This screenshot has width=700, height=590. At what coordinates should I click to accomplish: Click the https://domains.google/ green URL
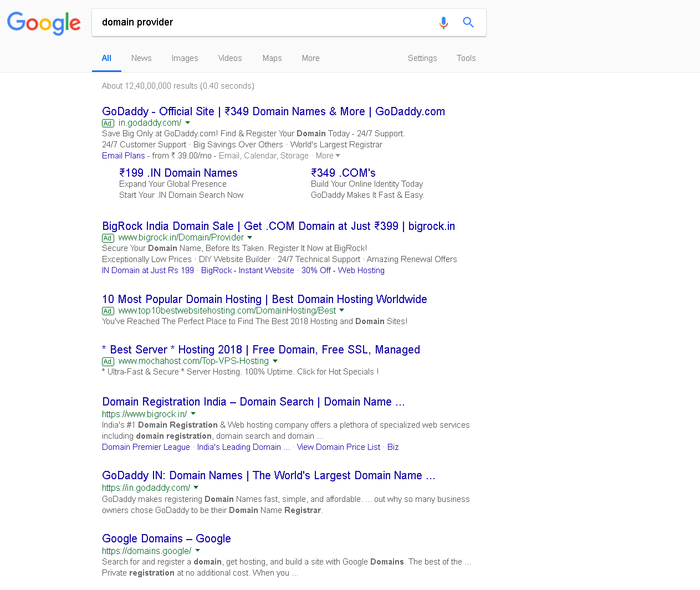click(x=146, y=551)
